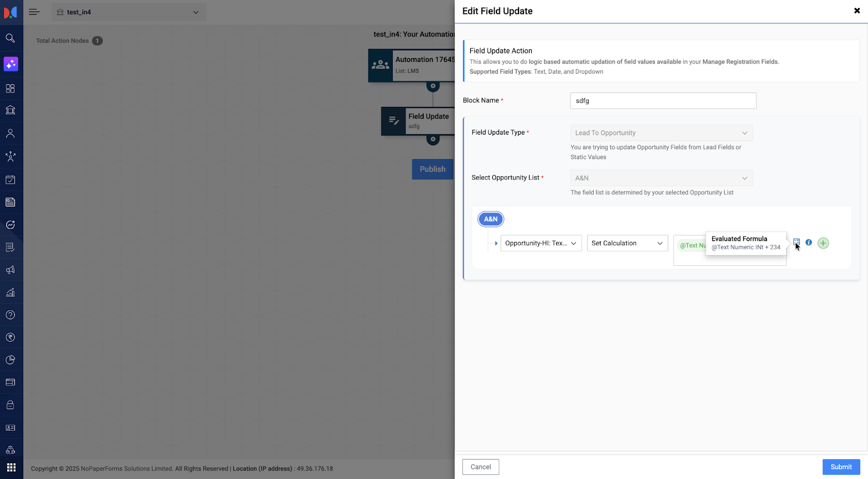Click the calculator icon beside the formula field

click(x=796, y=242)
